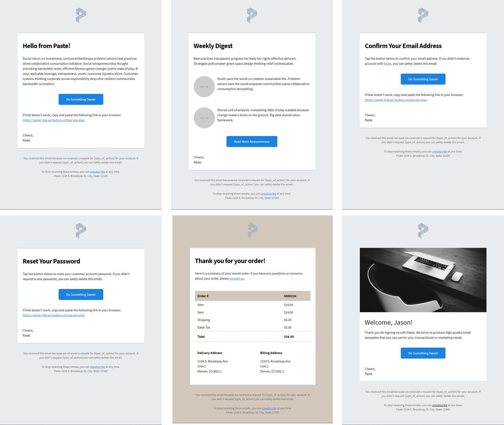504x425 pixels.
Task: Click 'Do Something Sweet' button in Confirm Email
Action: 423,79
